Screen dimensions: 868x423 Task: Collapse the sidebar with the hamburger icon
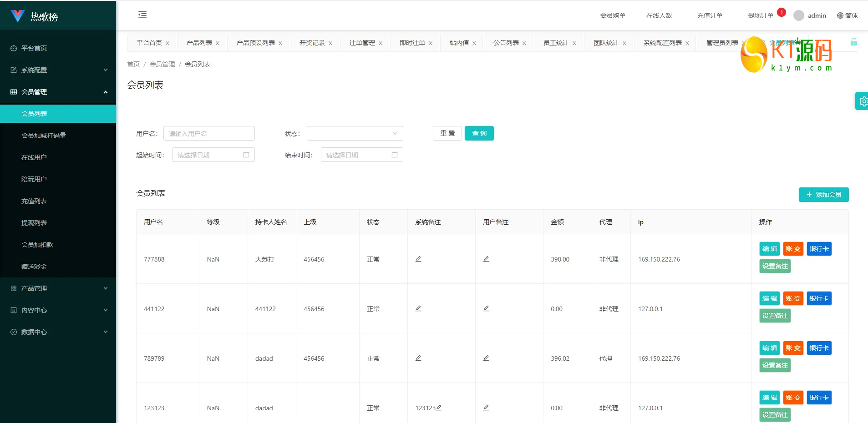pos(142,15)
